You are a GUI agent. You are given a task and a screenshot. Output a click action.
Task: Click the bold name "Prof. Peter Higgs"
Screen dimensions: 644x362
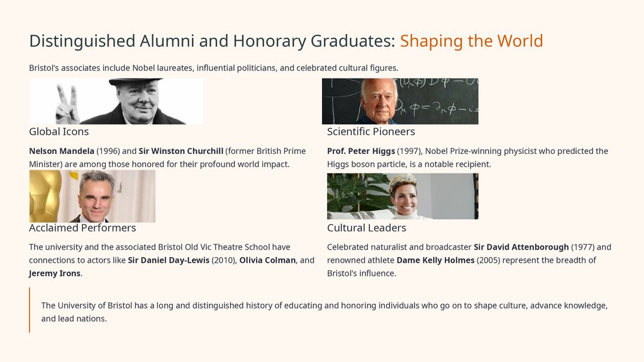coord(361,151)
